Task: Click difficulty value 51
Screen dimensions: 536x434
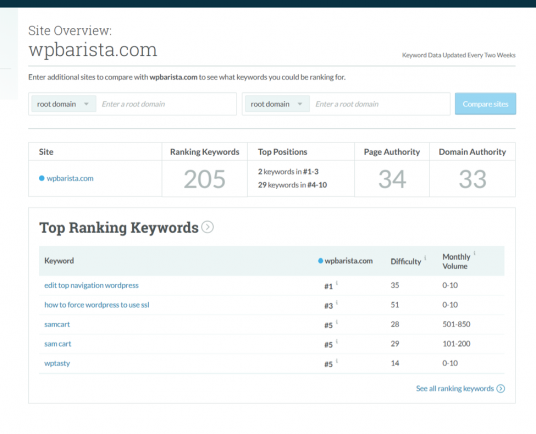Action: [395, 305]
